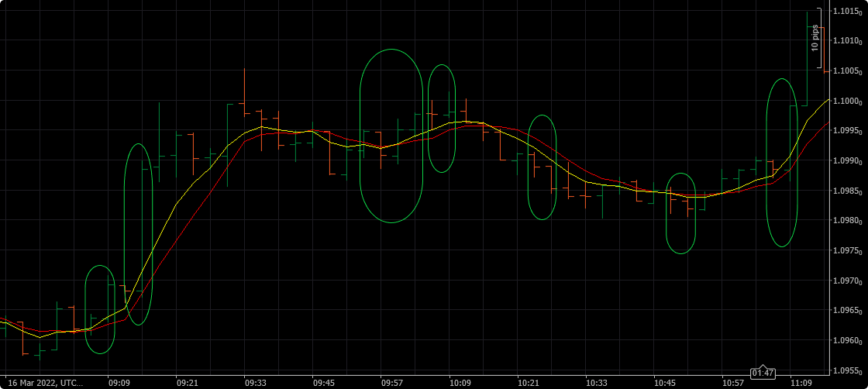Screen dimensions: 868x389
Task: Click the 1.1005 price axis value
Action: [849, 71]
